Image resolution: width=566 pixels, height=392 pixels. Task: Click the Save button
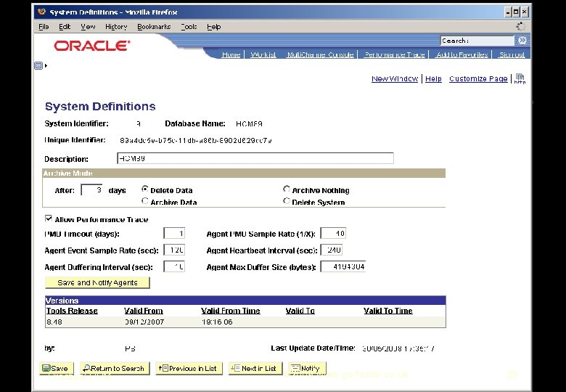(57, 369)
